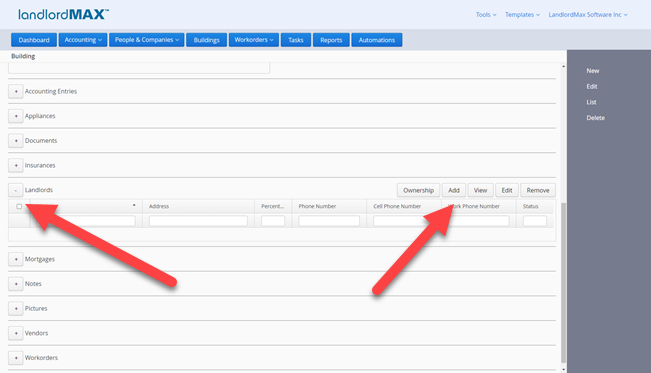Image resolution: width=651 pixels, height=373 pixels.
Task: Open the Workorders dropdown menu
Action: (254, 40)
